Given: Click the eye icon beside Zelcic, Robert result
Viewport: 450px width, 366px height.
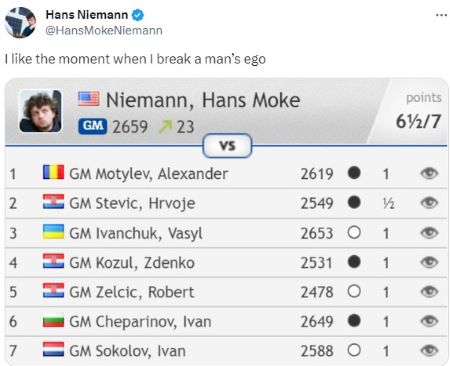Looking at the screenshot, I should (x=429, y=292).
